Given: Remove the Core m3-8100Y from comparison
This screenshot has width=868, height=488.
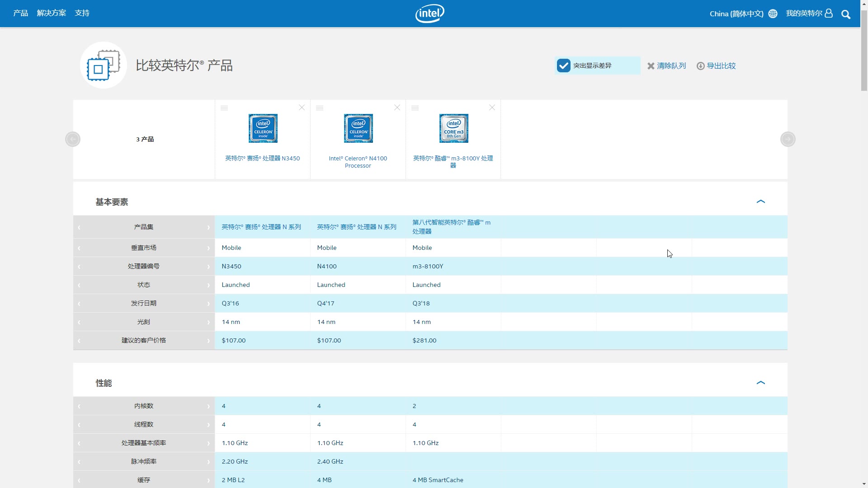Looking at the screenshot, I should (492, 108).
